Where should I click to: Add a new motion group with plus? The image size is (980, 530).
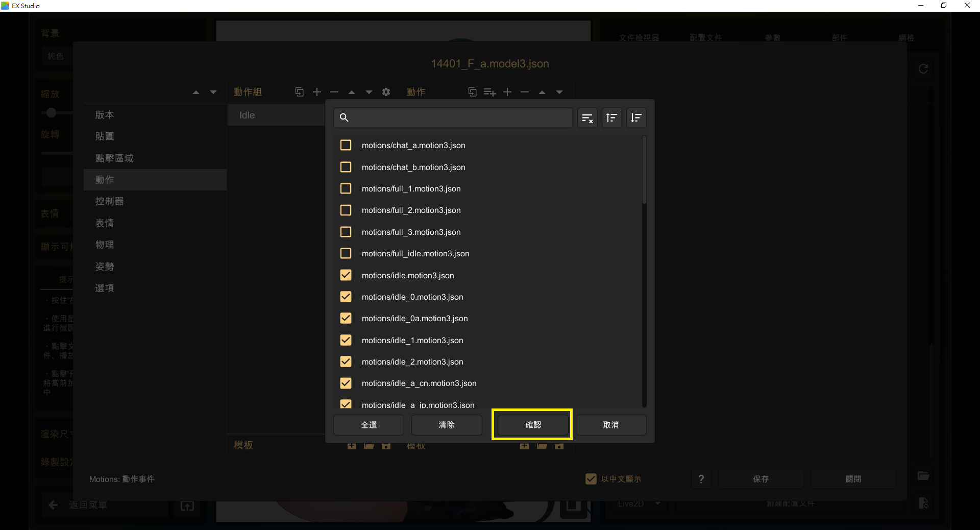coord(317,92)
